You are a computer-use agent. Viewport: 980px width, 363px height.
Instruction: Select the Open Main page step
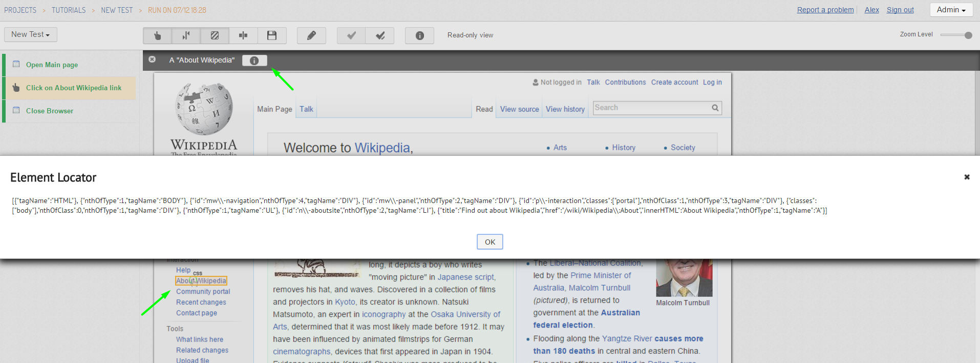70,65
